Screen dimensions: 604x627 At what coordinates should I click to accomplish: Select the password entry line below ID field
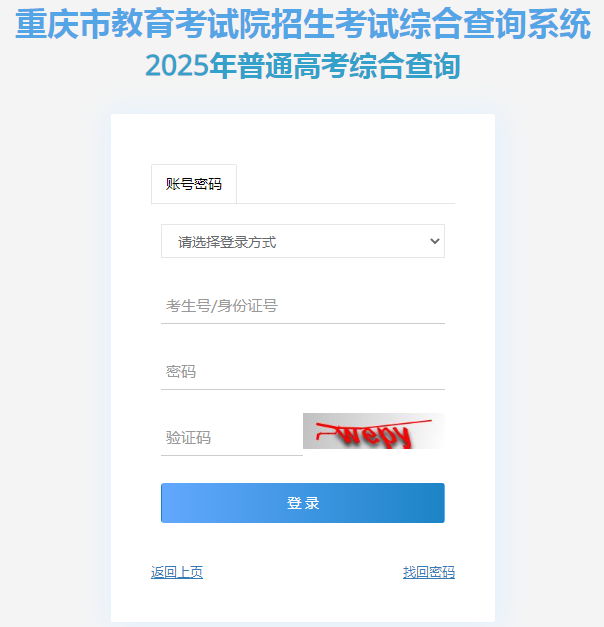(303, 372)
